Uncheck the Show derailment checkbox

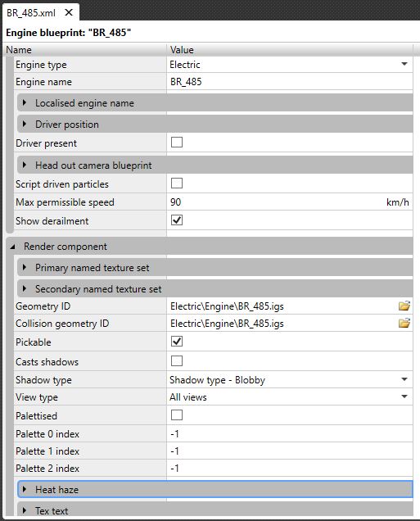(177, 220)
